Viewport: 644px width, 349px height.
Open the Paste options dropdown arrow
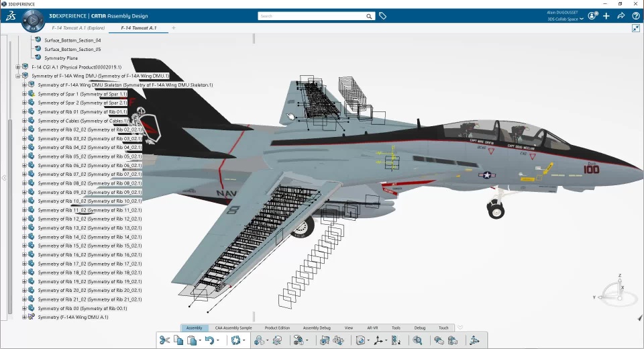tap(200, 340)
